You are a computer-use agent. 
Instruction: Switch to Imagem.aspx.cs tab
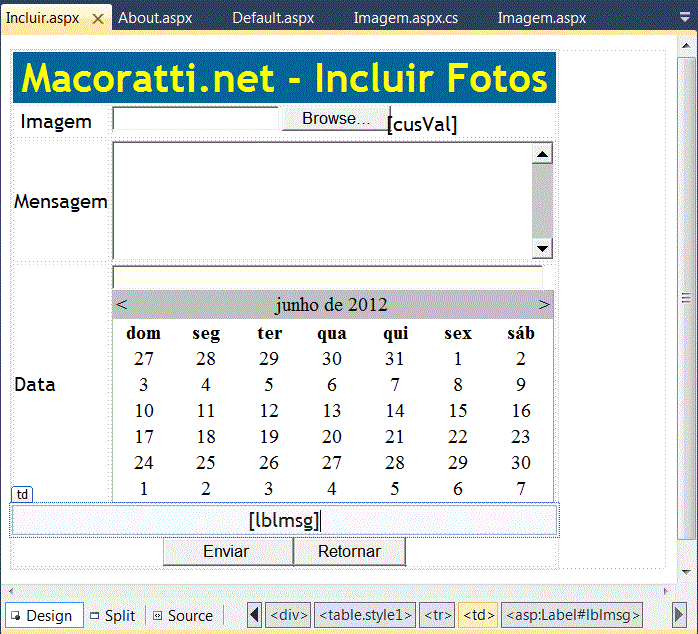pos(406,18)
